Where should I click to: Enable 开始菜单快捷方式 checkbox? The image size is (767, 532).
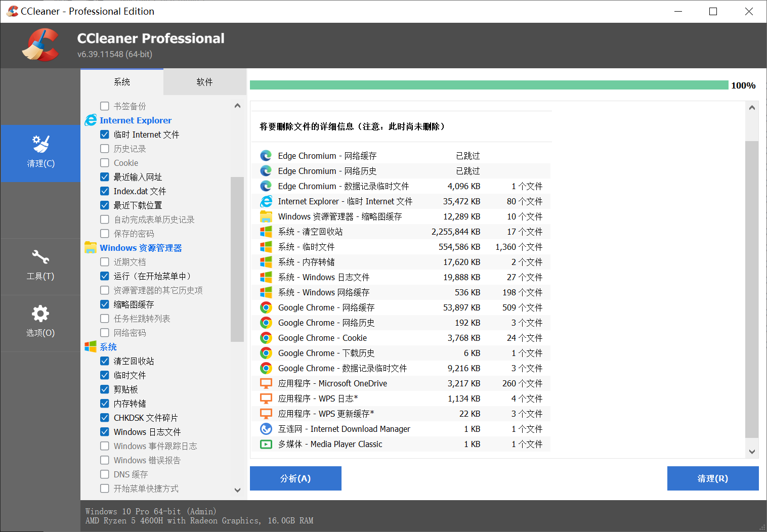105,489
